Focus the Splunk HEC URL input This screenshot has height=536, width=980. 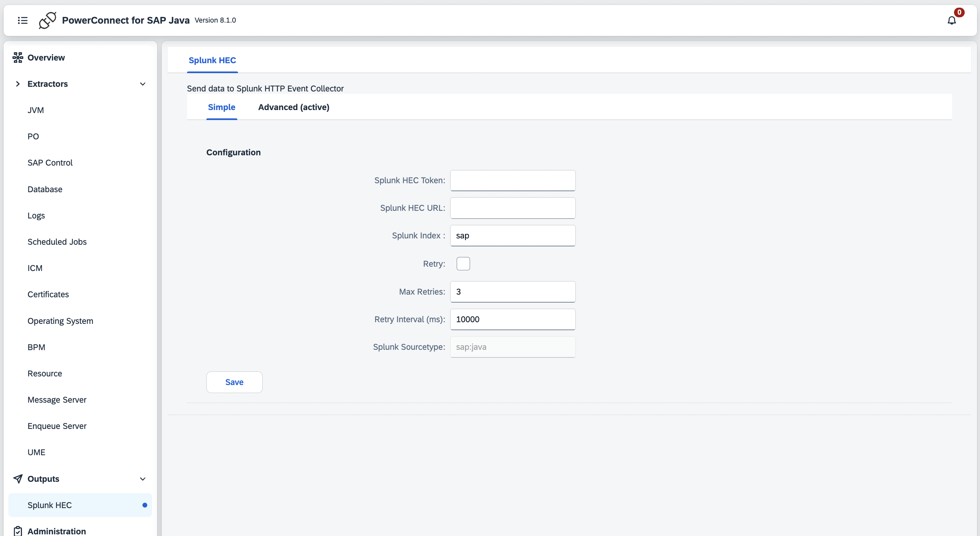(x=512, y=208)
